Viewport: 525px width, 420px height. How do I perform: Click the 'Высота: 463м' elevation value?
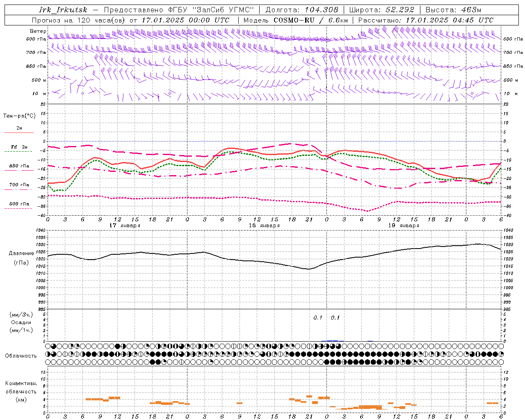453,10
